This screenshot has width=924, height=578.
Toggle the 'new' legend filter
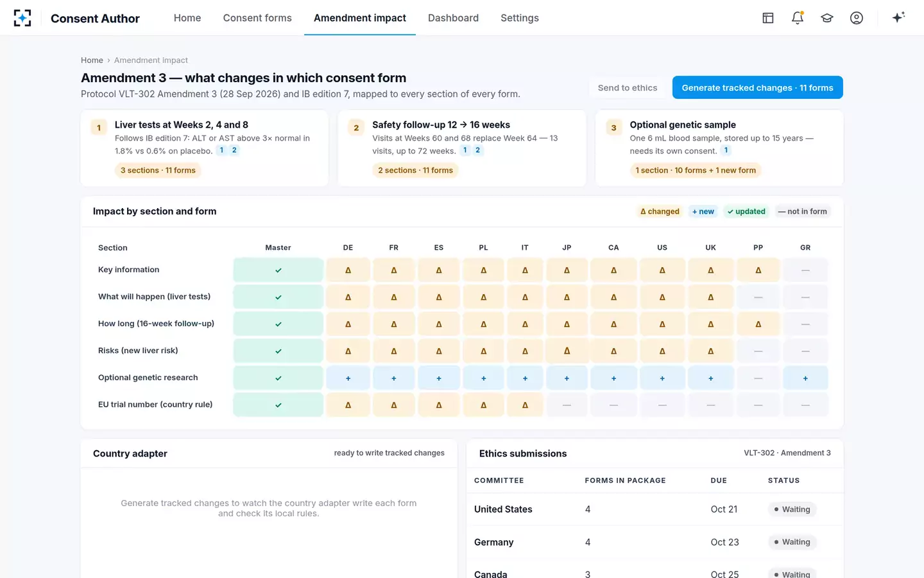click(703, 211)
